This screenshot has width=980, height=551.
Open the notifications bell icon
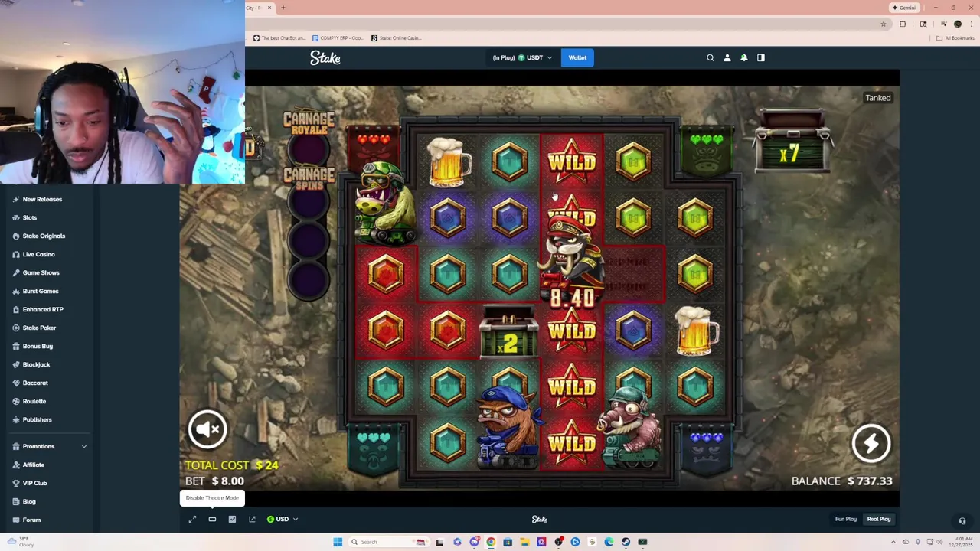coord(744,57)
